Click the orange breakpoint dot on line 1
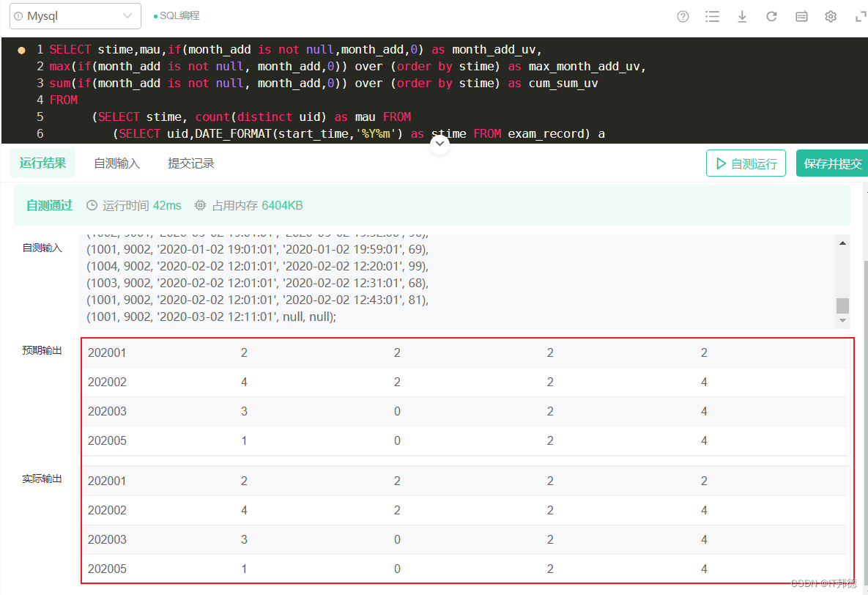868x595 pixels. pyautogui.click(x=21, y=51)
